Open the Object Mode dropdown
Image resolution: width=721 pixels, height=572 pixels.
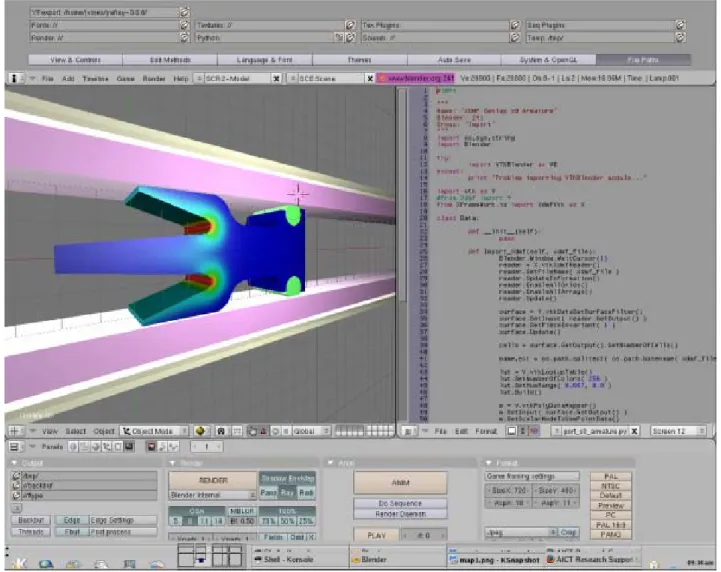(154, 431)
